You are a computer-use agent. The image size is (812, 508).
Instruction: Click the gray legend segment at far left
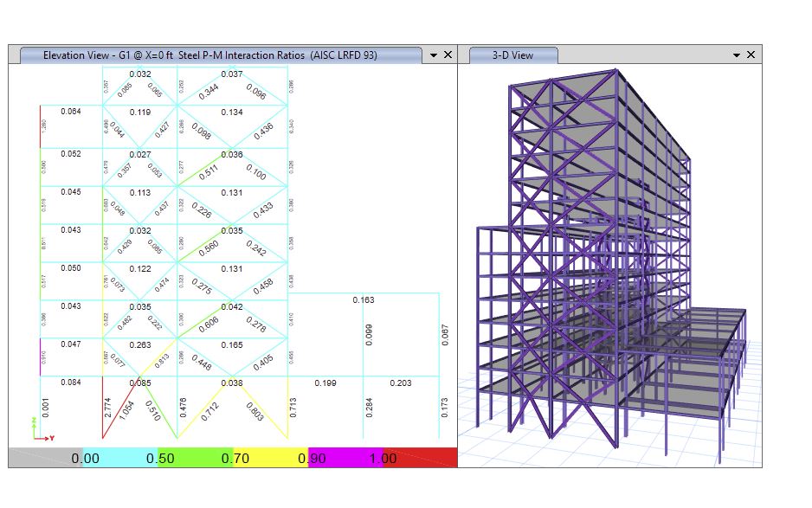point(44,458)
